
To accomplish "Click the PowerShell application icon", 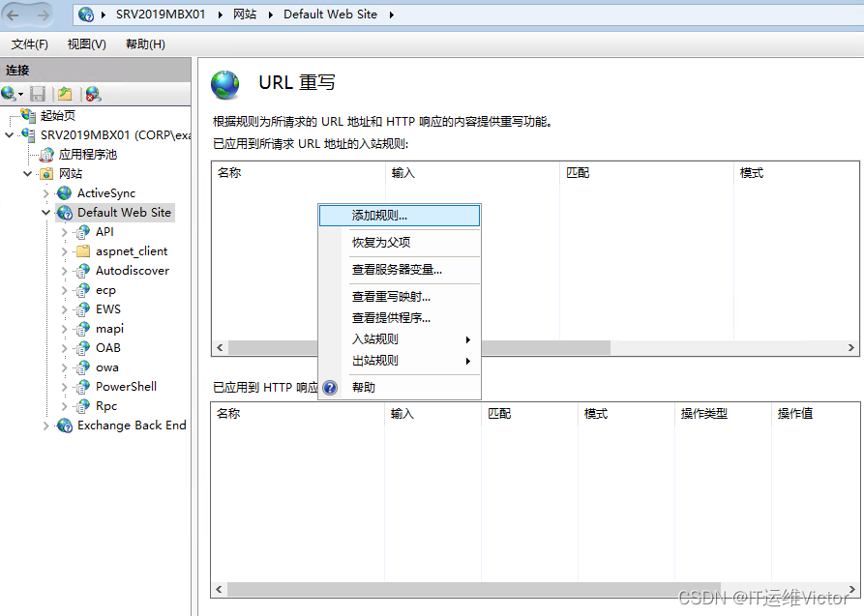I will (82, 387).
